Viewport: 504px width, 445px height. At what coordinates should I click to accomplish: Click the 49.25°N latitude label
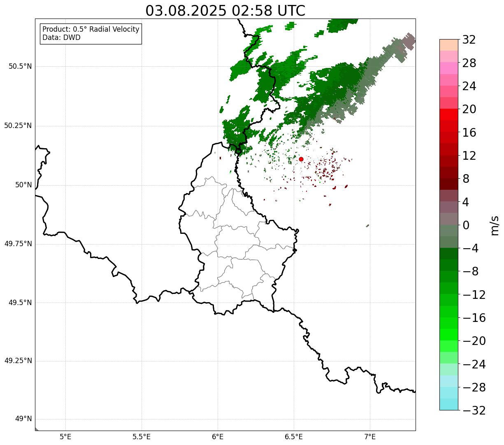tap(18, 361)
